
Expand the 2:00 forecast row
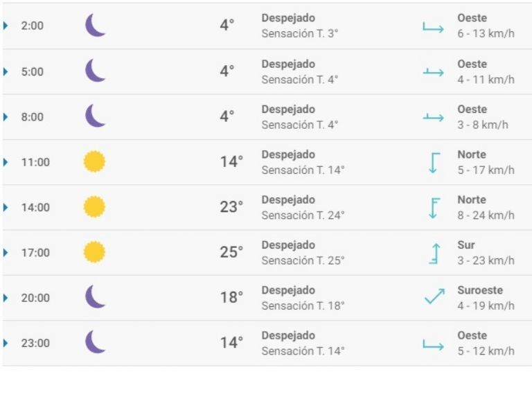6,26
